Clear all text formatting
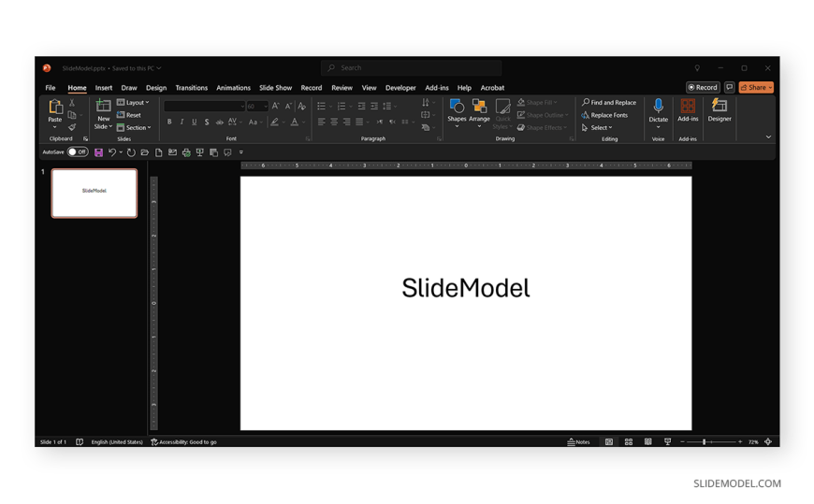 pyautogui.click(x=301, y=106)
